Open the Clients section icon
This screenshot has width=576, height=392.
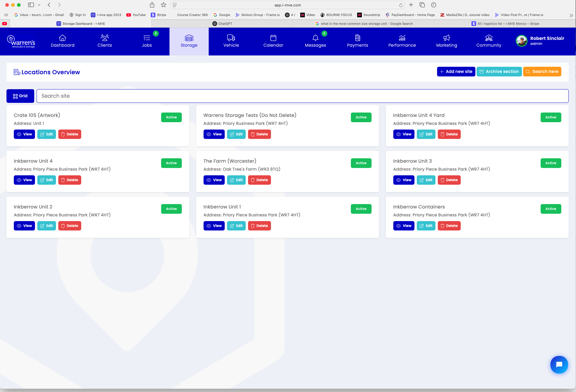[105, 38]
